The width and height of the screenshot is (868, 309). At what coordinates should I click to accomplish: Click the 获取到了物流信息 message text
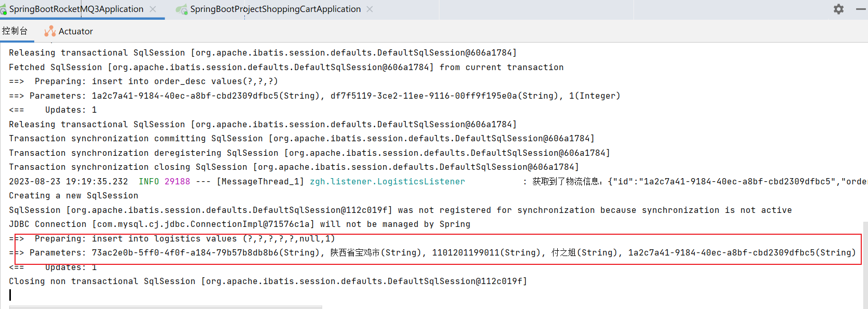(x=566, y=181)
